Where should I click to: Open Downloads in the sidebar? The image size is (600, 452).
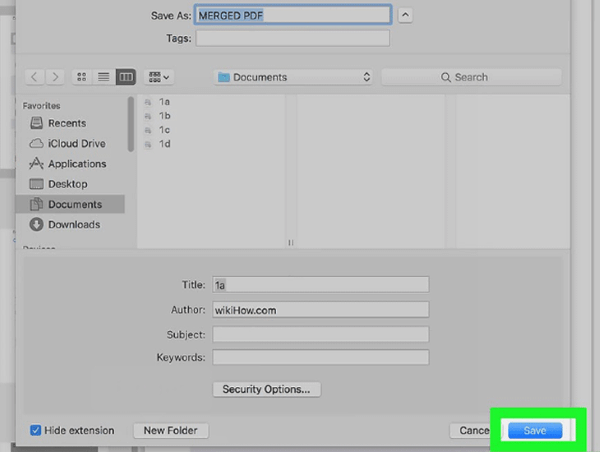click(x=73, y=225)
